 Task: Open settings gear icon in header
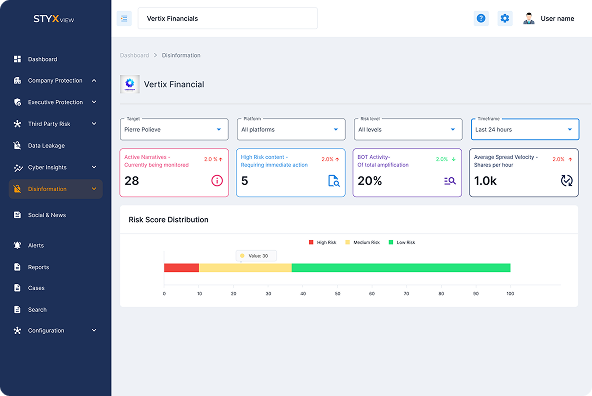pos(505,18)
